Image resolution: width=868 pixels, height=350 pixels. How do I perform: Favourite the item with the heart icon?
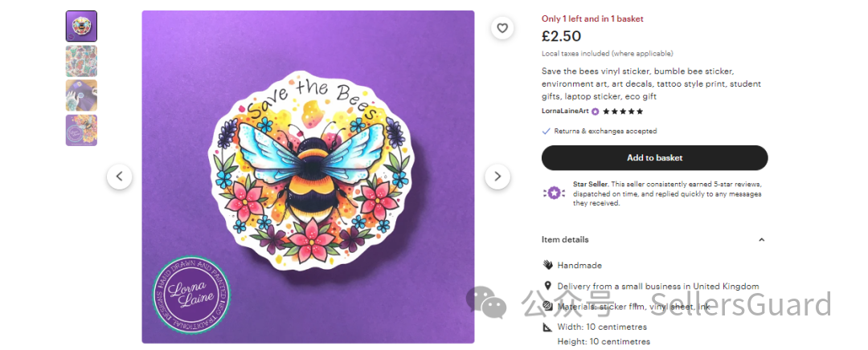pyautogui.click(x=502, y=28)
